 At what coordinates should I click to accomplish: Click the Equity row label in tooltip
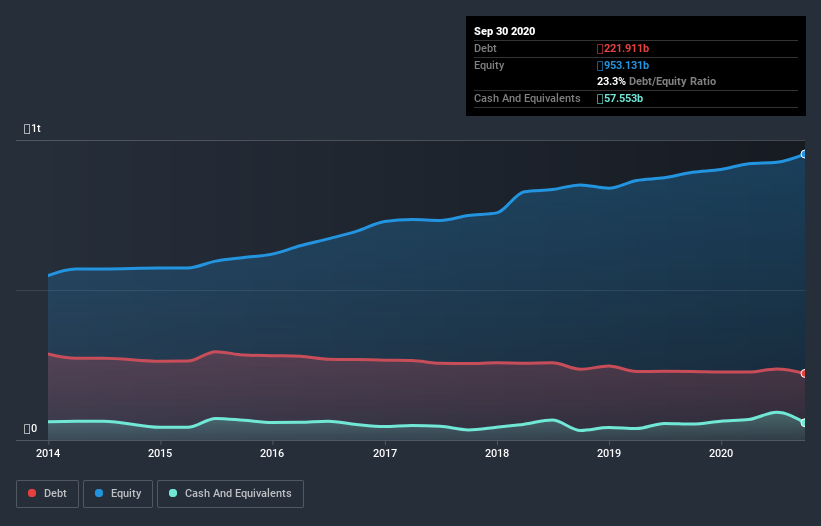[x=489, y=65]
